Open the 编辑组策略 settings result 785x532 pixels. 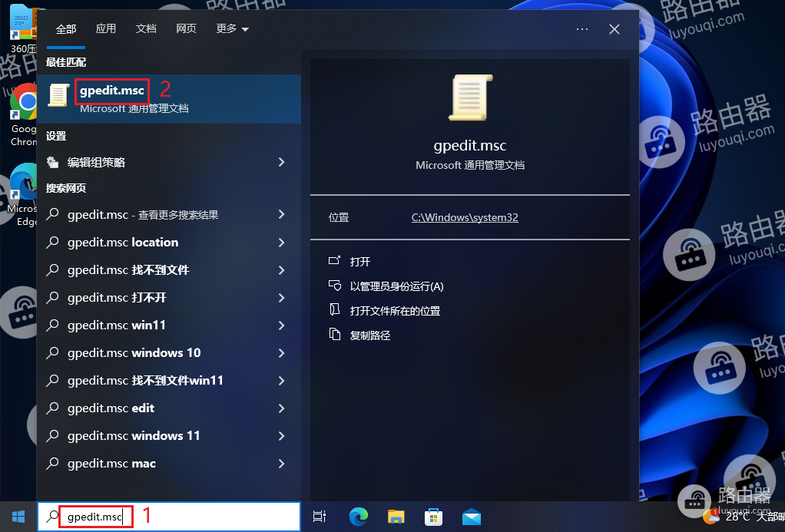[169, 162]
